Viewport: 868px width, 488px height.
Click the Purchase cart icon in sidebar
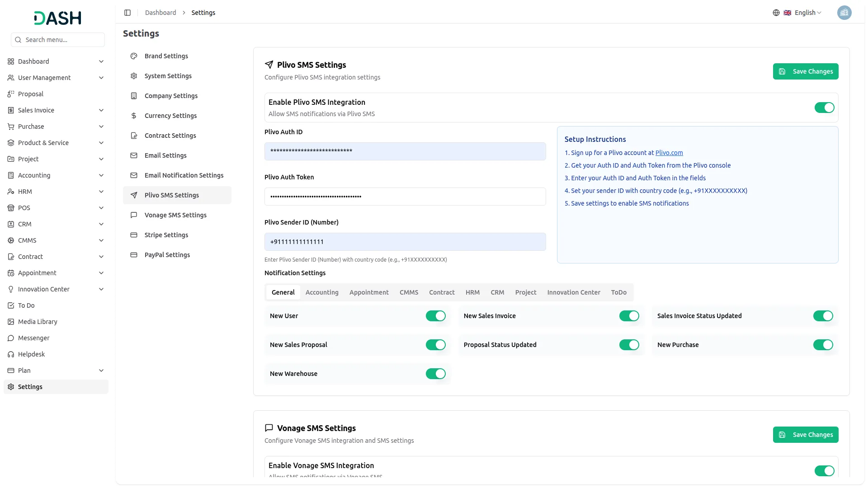pyautogui.click(x=11, y=127)
